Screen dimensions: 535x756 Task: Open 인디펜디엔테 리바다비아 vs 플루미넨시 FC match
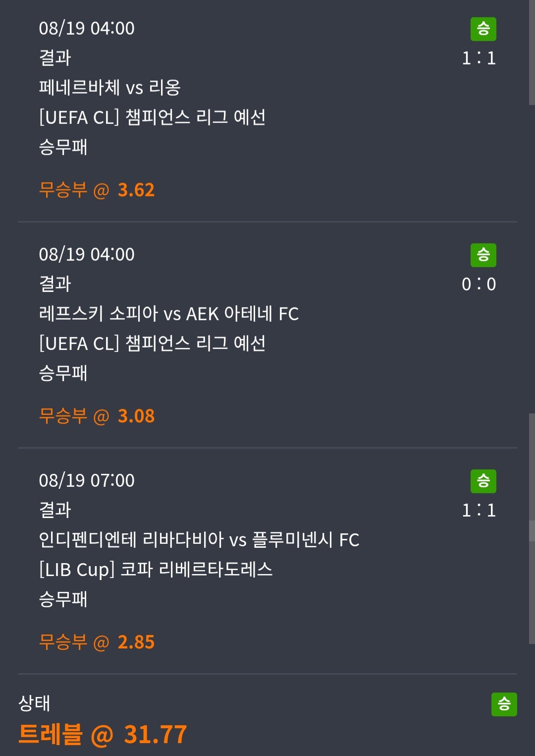tap(199, 540)
